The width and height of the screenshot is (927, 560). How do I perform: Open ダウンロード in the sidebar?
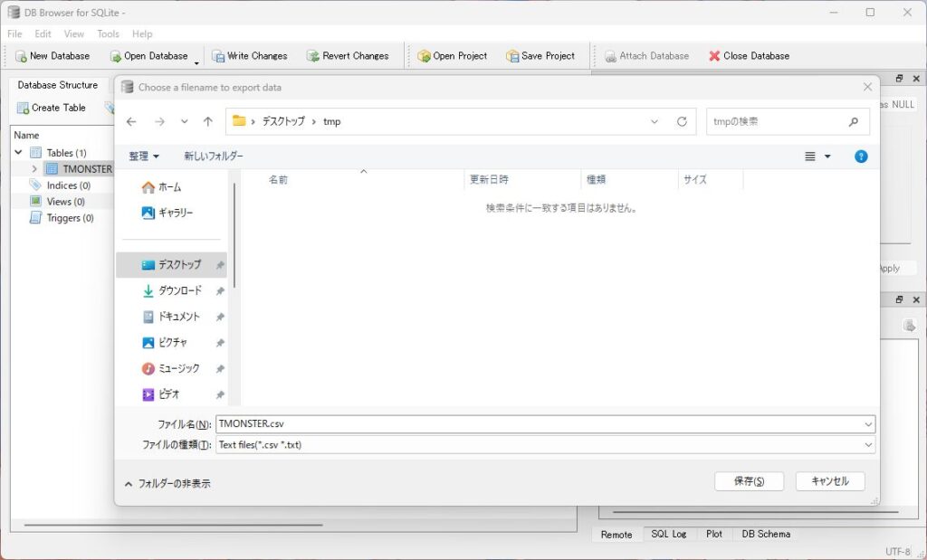(179, 291)
